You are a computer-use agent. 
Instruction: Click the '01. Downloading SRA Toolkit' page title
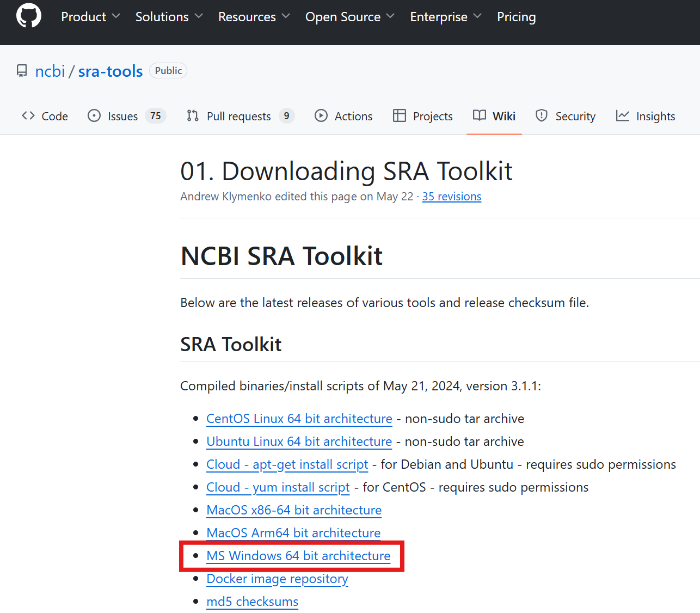tap(346, 171)
